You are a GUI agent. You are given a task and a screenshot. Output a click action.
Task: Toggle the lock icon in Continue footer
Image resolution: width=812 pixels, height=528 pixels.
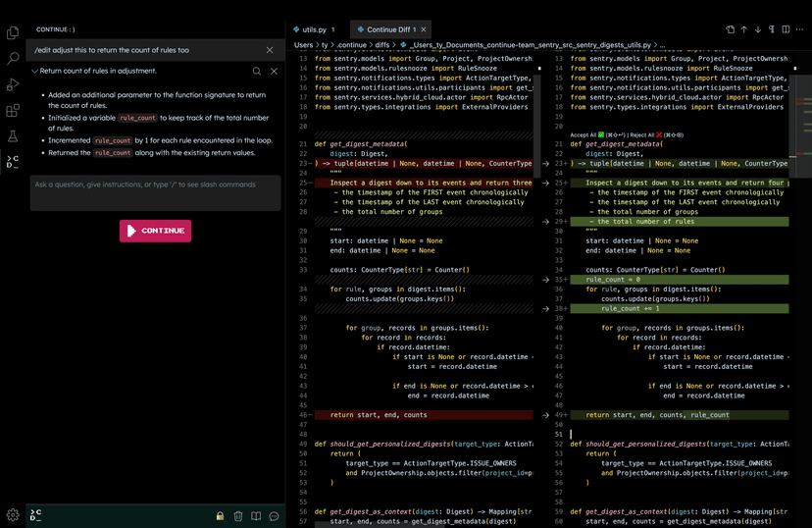(220, 515)
